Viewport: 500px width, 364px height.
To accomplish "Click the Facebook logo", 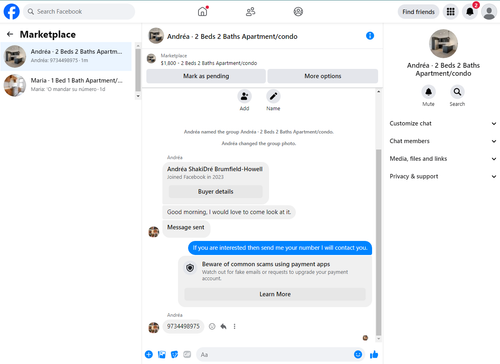I will click(12, 12).
